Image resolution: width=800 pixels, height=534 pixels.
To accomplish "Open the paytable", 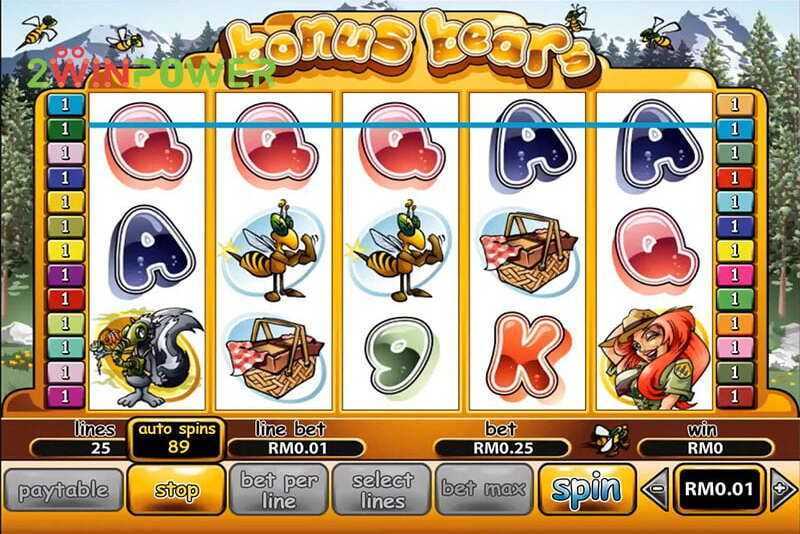I will coord(64,491).
